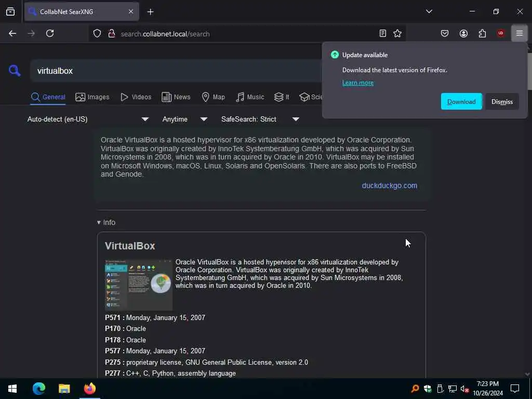Click the taskbar clock showing 7:23 PM
Image resolution: width=532 pixels, height=399 pixels.
tap(487, 389)
